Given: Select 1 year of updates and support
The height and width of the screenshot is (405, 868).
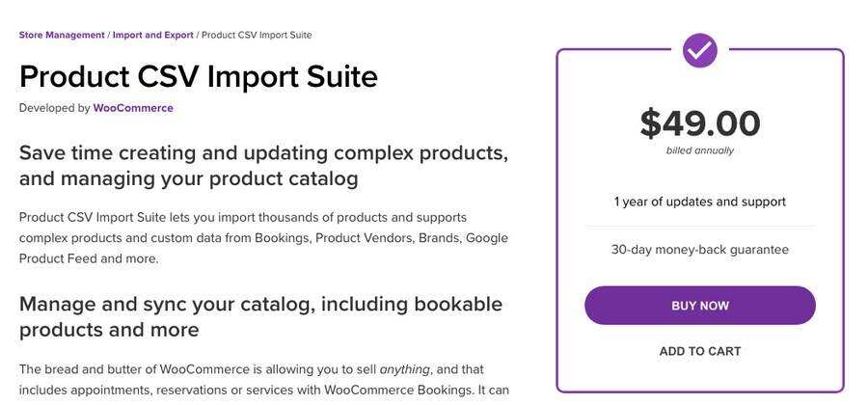Looking at the screenshot, I should (x=699, y=202).
